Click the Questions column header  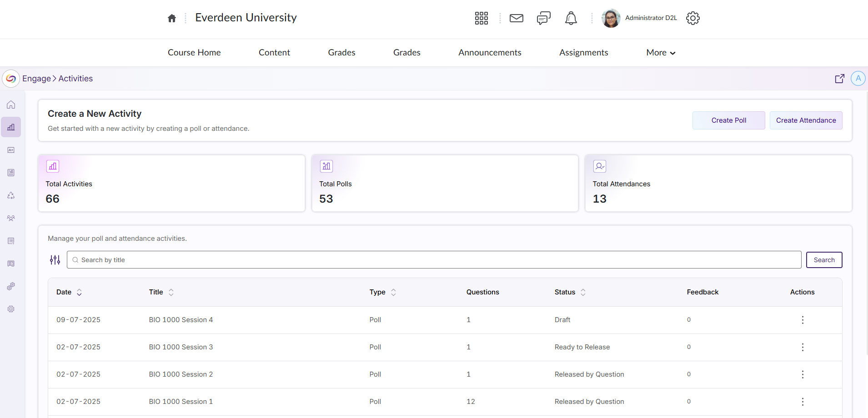click(483, 292)
